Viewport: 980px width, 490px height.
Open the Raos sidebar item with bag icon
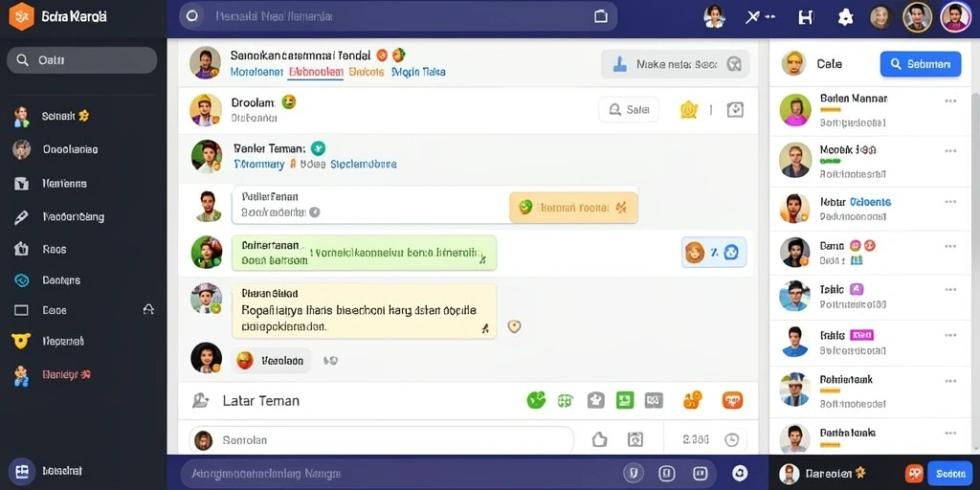pos(21,249)
